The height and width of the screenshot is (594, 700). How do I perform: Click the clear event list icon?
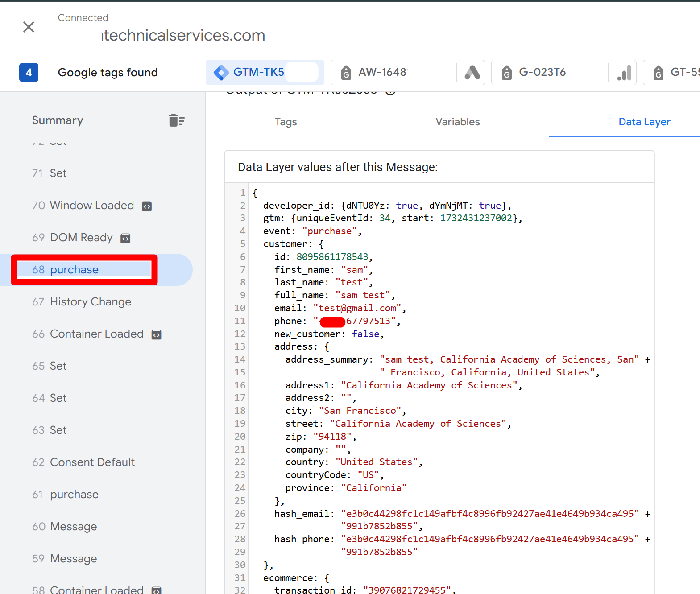pos(177,120)
